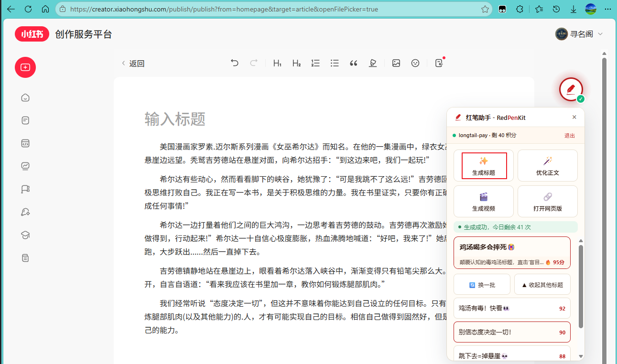617x364 pixels.
Task: Select the highlighter marker tool
Action: coord(373,63)
